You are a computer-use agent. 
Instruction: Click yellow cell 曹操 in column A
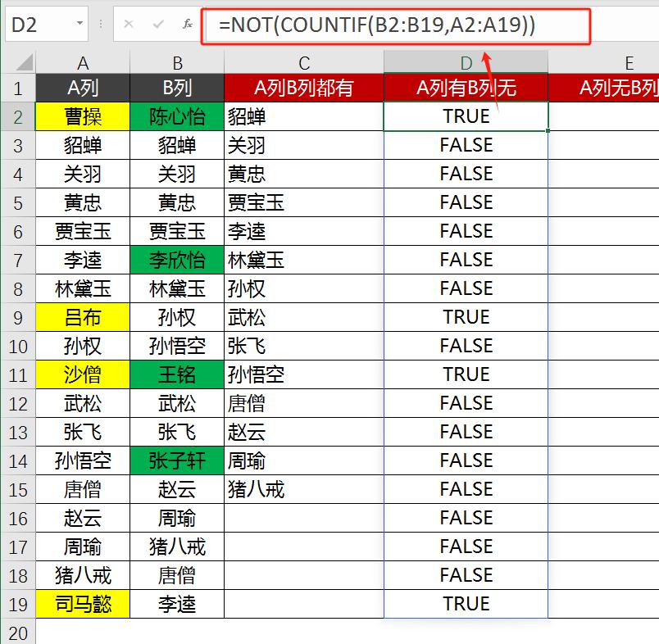83,116
